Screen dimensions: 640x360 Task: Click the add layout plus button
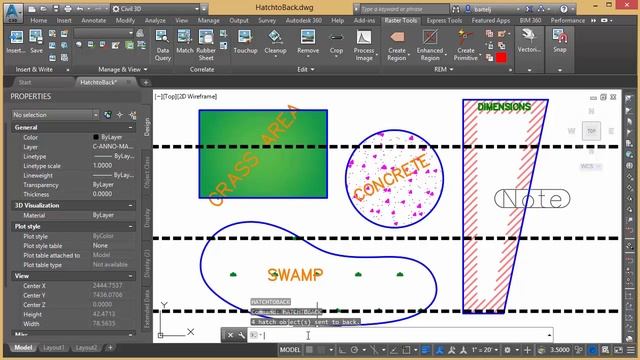pos(110,348)
